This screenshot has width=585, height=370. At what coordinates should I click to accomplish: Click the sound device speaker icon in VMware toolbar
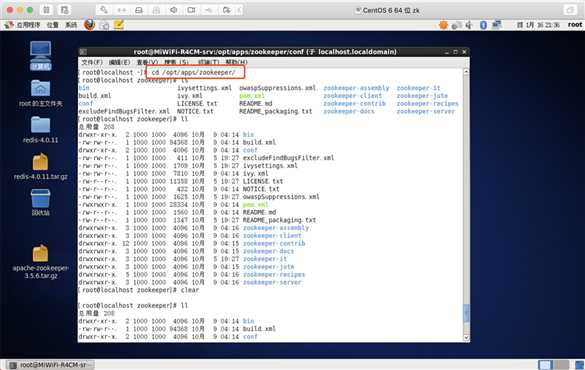coord(174,10)
